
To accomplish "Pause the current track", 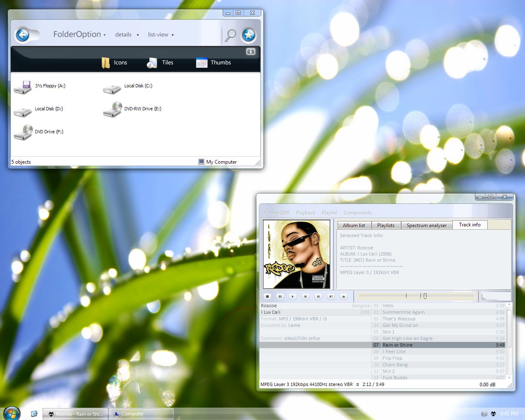I will tap(280, 297).
